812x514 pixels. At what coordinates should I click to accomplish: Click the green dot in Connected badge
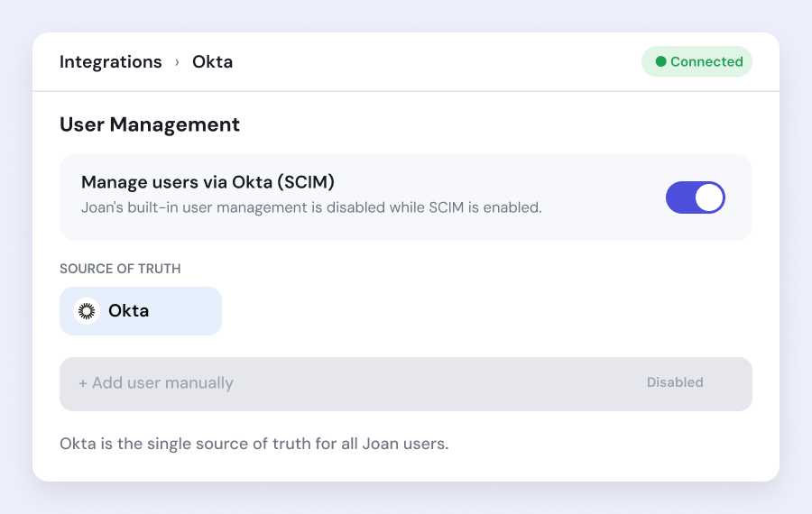coord(660,61)
